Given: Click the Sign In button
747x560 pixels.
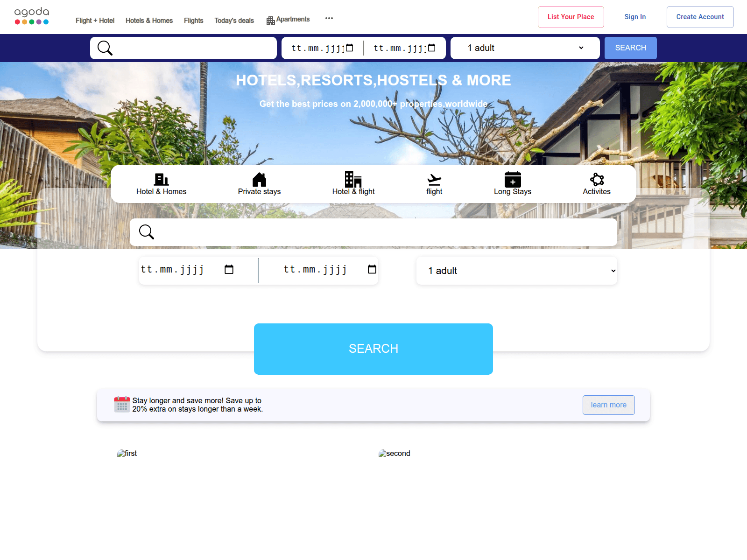Looking at the screenshot, I should [x=635, y=17].
